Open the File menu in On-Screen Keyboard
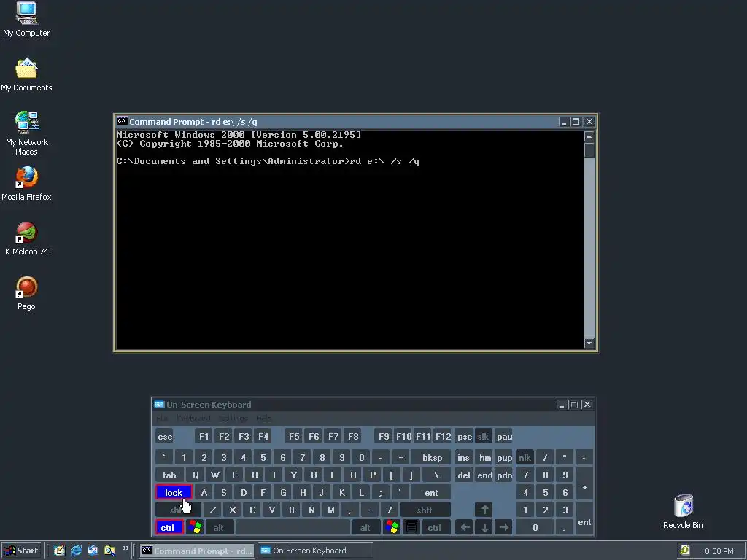Image resolution: width=747 pixels, height=560 pixels. click(162, 418)
